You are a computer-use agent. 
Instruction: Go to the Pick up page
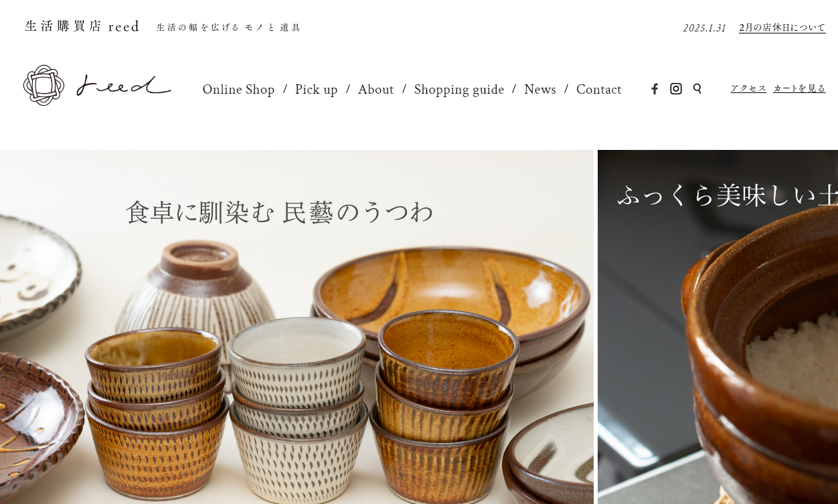point(316,90)
